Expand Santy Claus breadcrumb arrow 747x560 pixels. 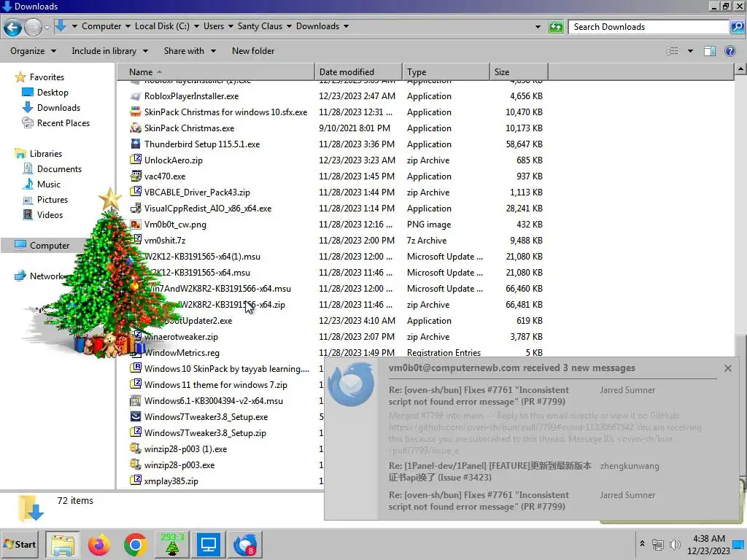(289, 26)
